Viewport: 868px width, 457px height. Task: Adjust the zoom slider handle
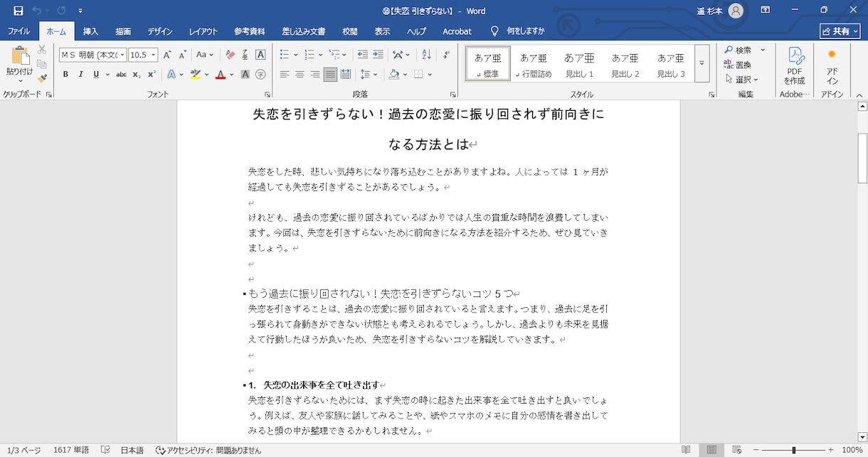click(793, 450)
